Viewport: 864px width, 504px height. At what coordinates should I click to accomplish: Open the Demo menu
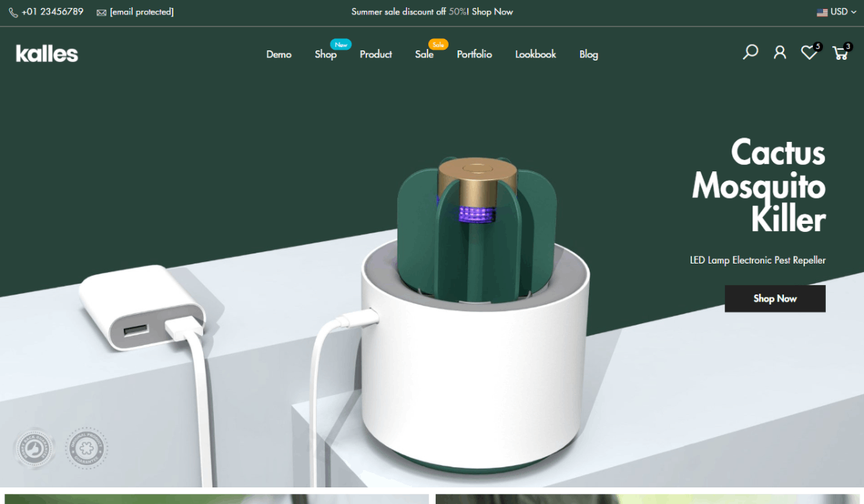[x=279, y=55]
